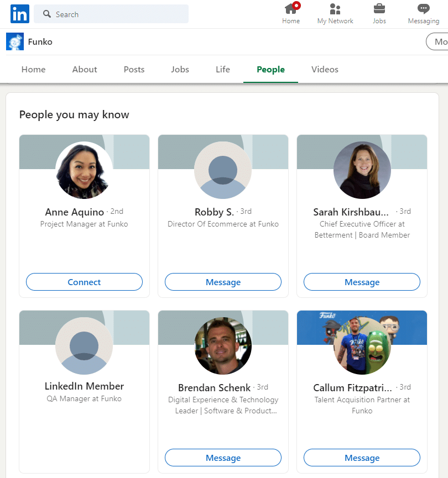Switch to the Life tab
Image resolution: width=448 pixels, height=478 pixels.
click(x=223, y=70)
